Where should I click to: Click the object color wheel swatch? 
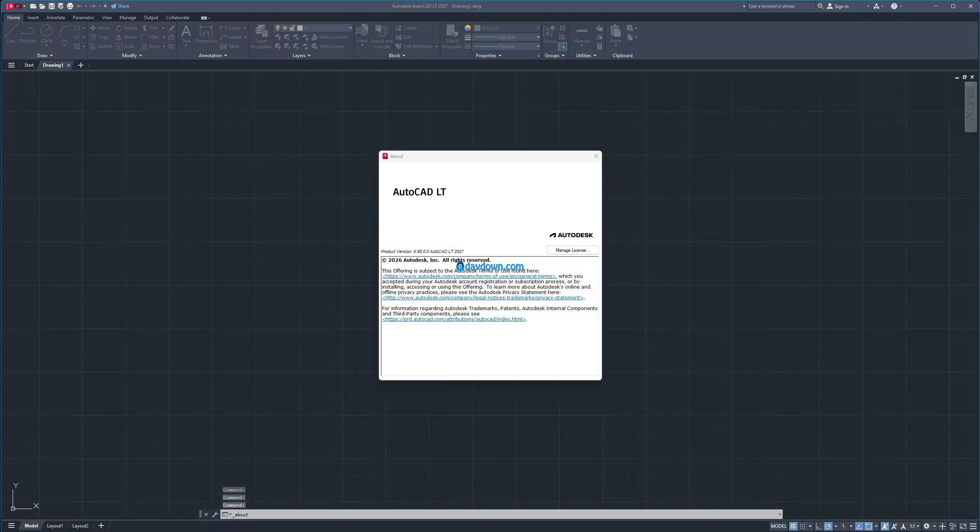click(x=468, y=28)
